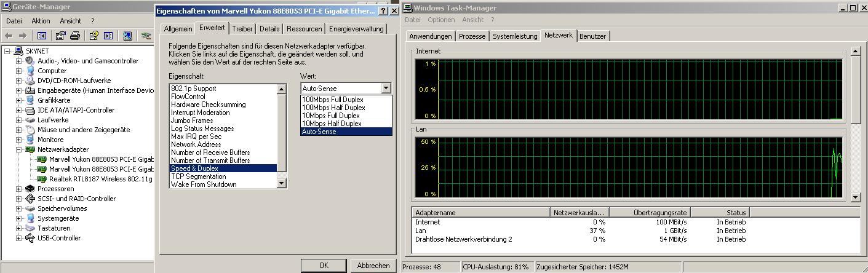Click the OK button
This screenshot has width=868, height=273.
(x=324, y=266)
